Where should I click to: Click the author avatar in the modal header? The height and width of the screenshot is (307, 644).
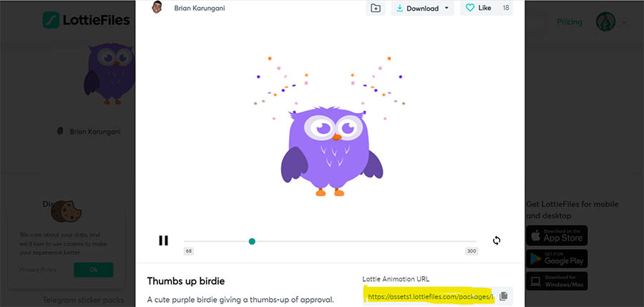[157, 8]
